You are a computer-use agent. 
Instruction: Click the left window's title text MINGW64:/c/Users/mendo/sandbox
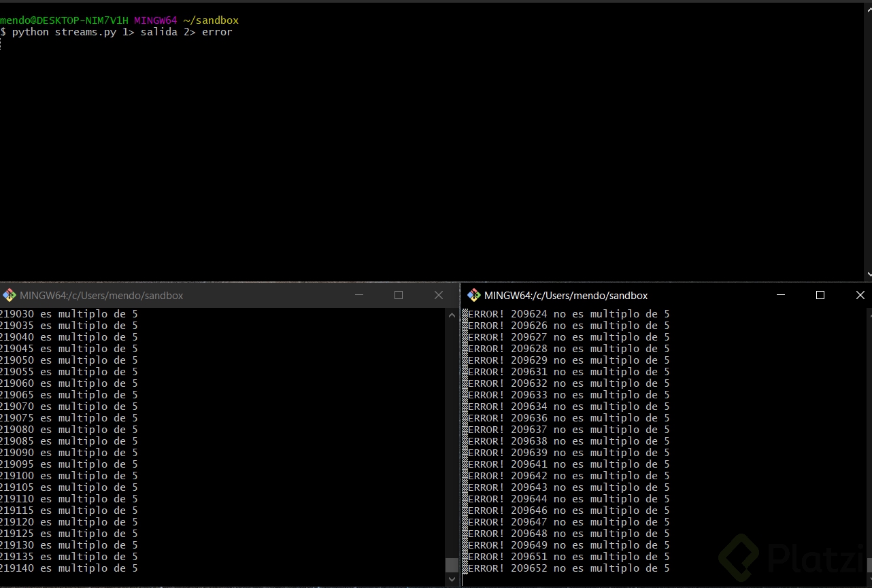[101, 296]
